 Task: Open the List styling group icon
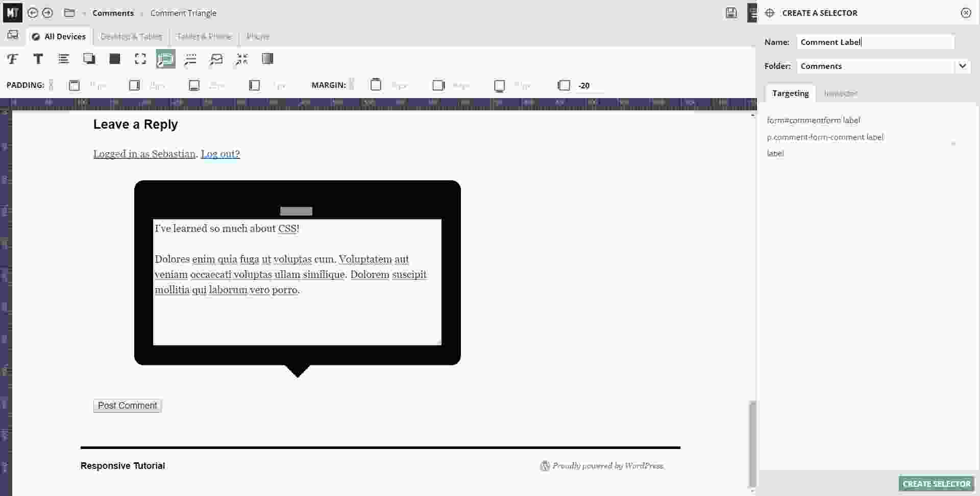pyautogui.click(x=63, y=59)
